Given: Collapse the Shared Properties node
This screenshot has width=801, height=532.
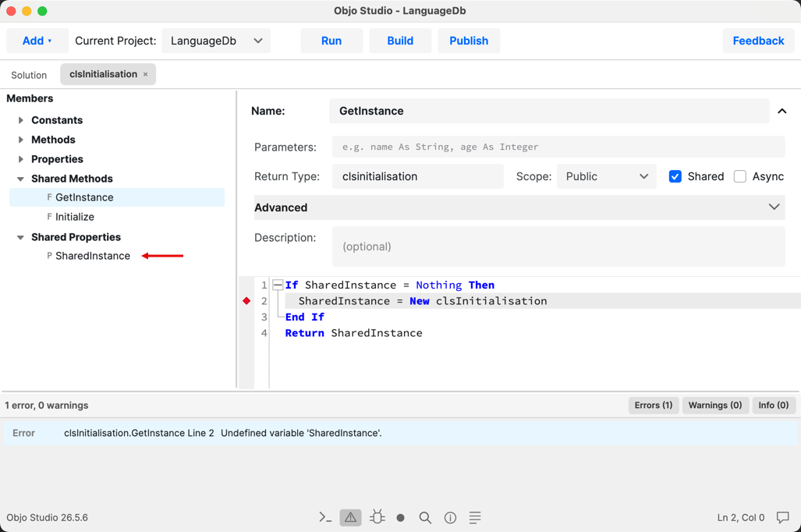Looking at the screenshot, I should 20,237.
